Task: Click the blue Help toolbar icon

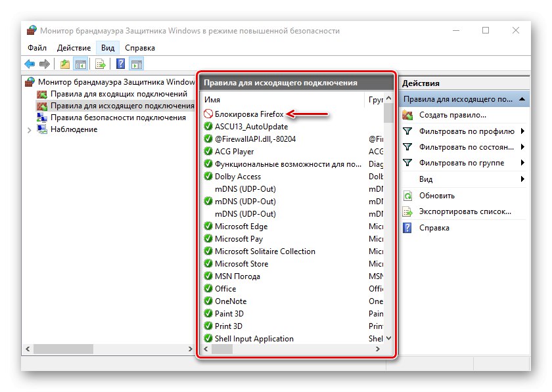Action: click(120, 64)
